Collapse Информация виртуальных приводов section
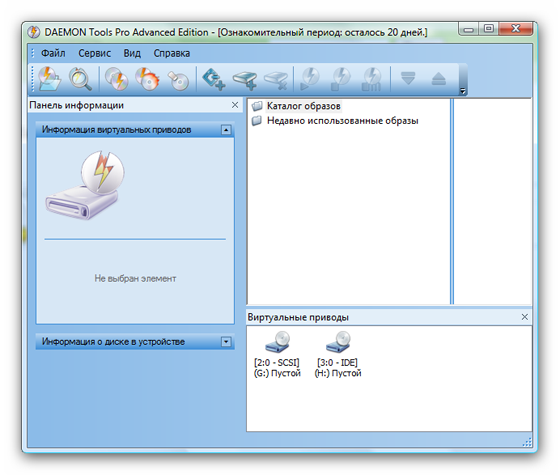The width and height of the screenshot is (560, 475). [x=226, y=130]
